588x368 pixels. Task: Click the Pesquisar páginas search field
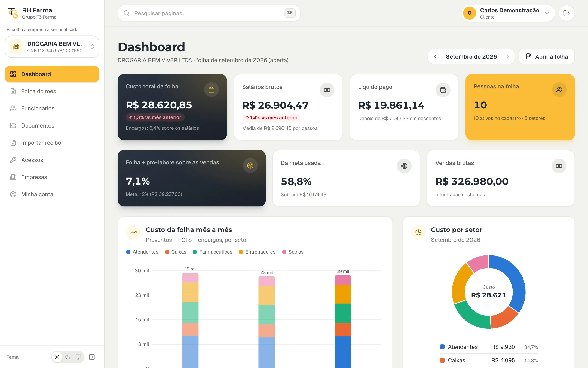pyautogui.click(x=209, y=13)
